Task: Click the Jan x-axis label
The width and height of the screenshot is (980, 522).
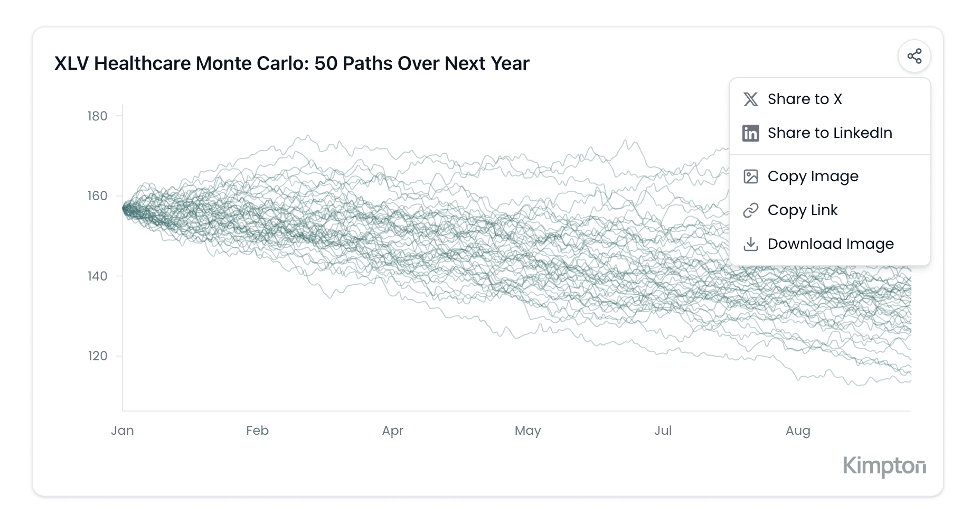Action: coord(123,431)
